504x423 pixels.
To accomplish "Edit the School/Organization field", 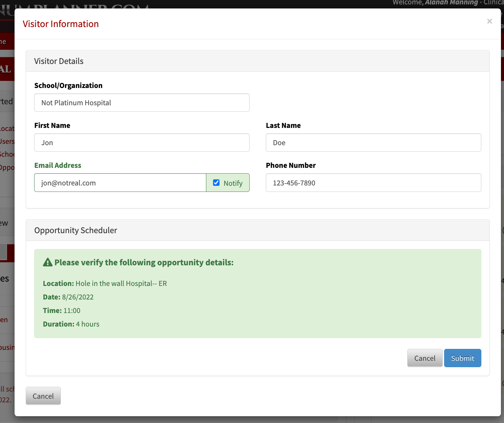I will click(142, 103).
